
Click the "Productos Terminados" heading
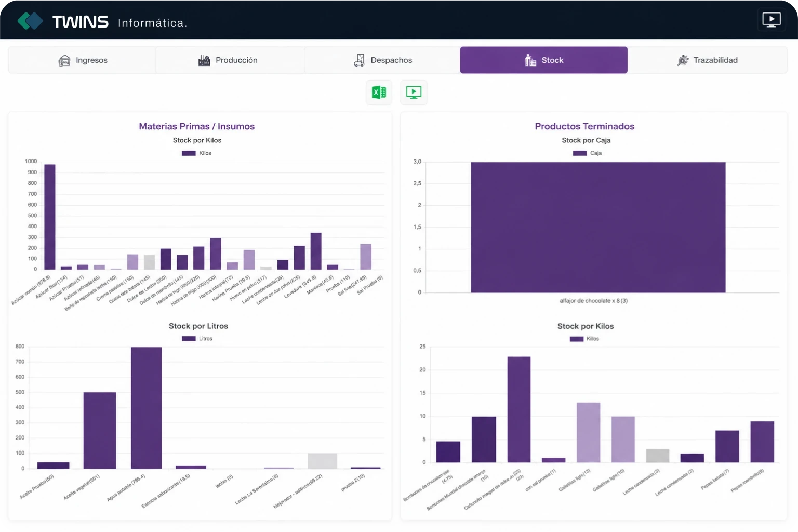[x=584, y=126]
